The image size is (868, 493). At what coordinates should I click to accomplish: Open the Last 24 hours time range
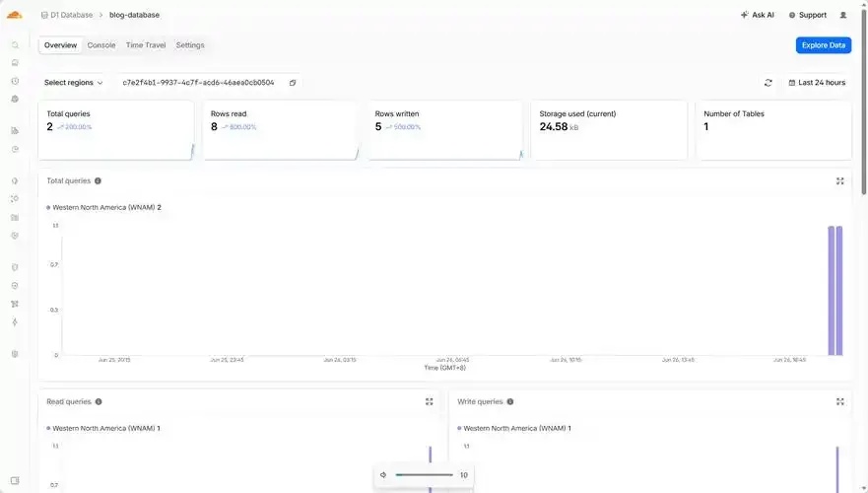tap(817, 83)
